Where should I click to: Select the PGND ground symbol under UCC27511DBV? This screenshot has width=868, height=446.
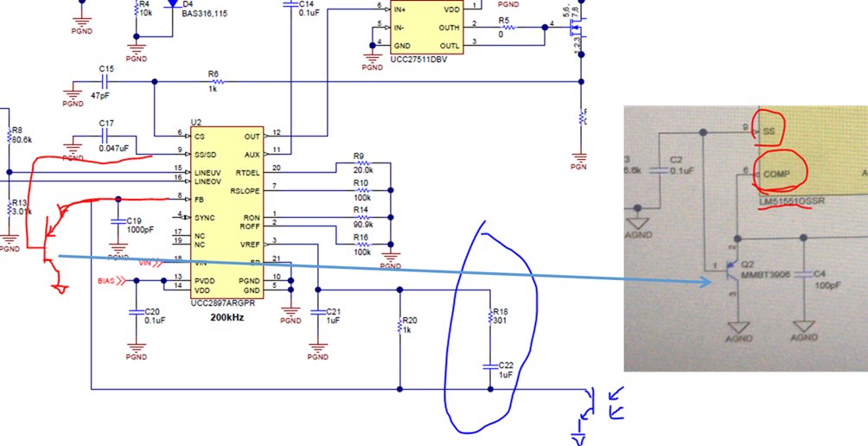pos(372,60)
